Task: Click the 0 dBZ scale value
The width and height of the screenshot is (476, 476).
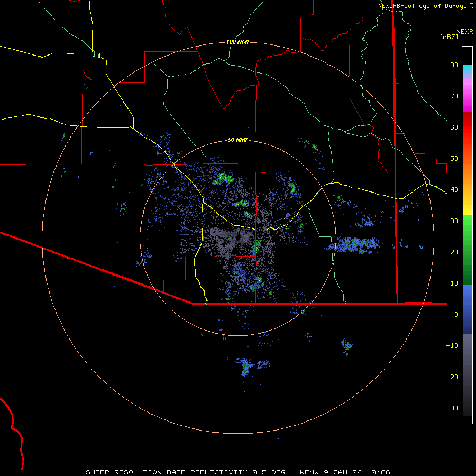Action: (456, 315)
